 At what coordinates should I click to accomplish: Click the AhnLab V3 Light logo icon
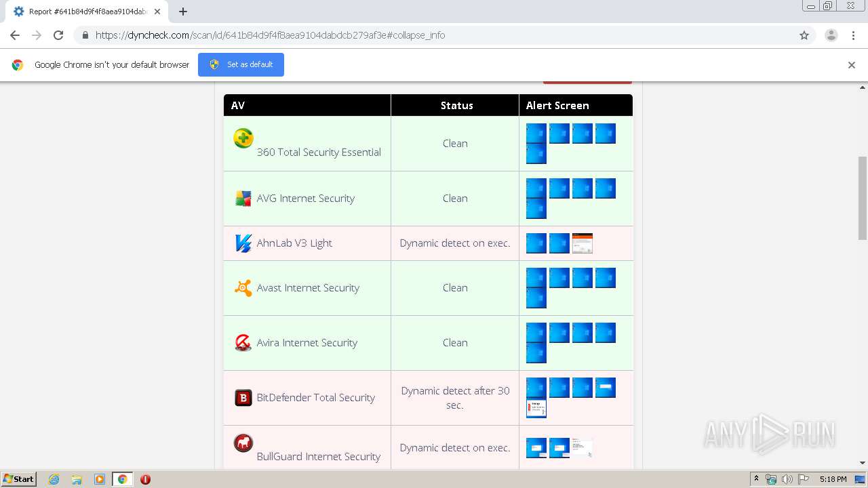click(x=243, y=243)
